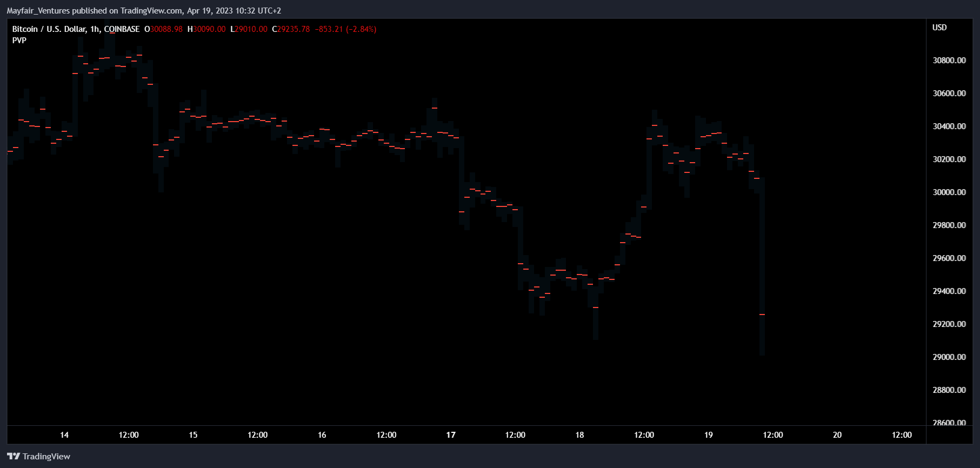Click the 30400.00 price axis label
This screenshot has width=980, height=468.
[949, 126]
